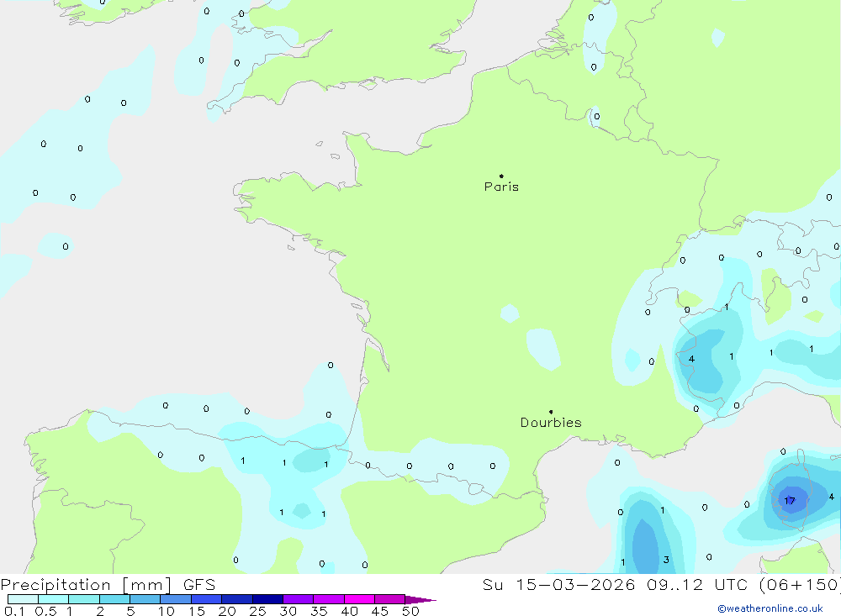Click the '35' legend scale label
This screenshot has width=841, height=616.
point(319,611)
